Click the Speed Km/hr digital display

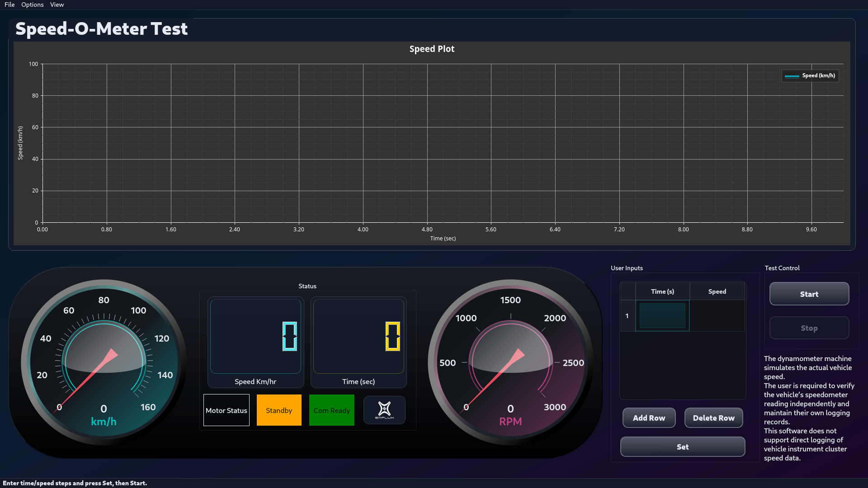(x=255, y=337)
